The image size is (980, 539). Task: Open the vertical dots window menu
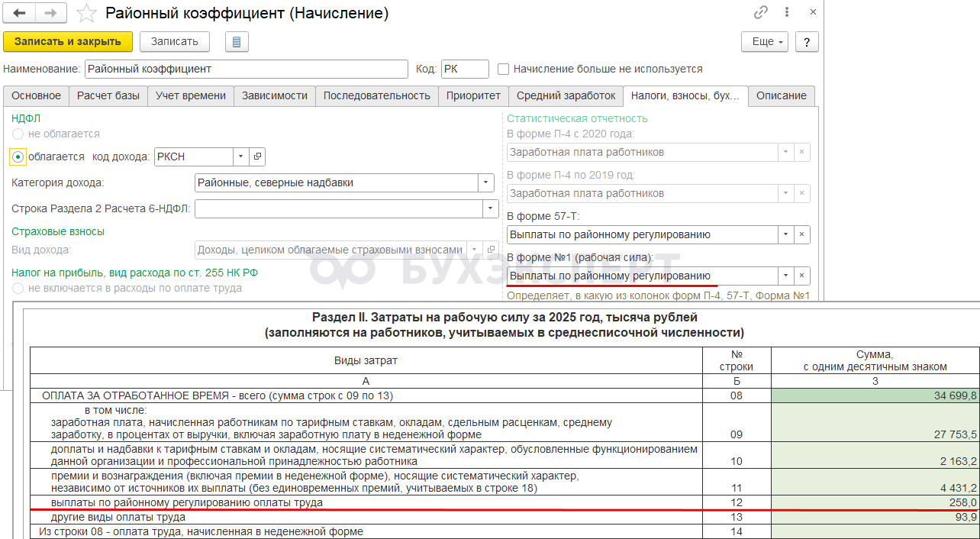tap(787, 12)
